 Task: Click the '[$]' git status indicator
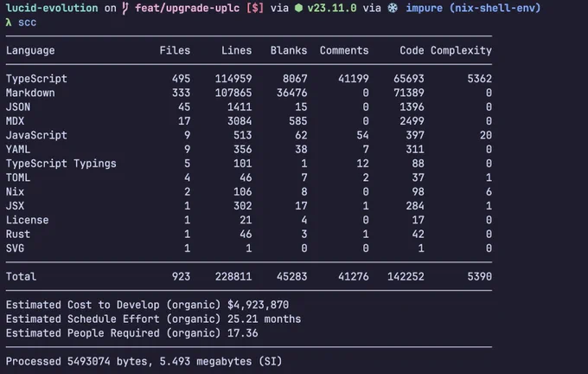255,8
